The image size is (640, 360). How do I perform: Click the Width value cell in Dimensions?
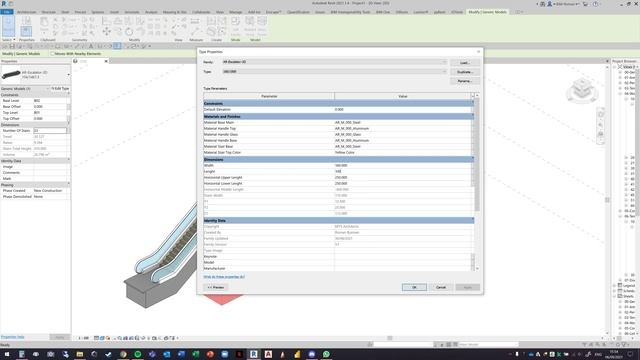402,165
